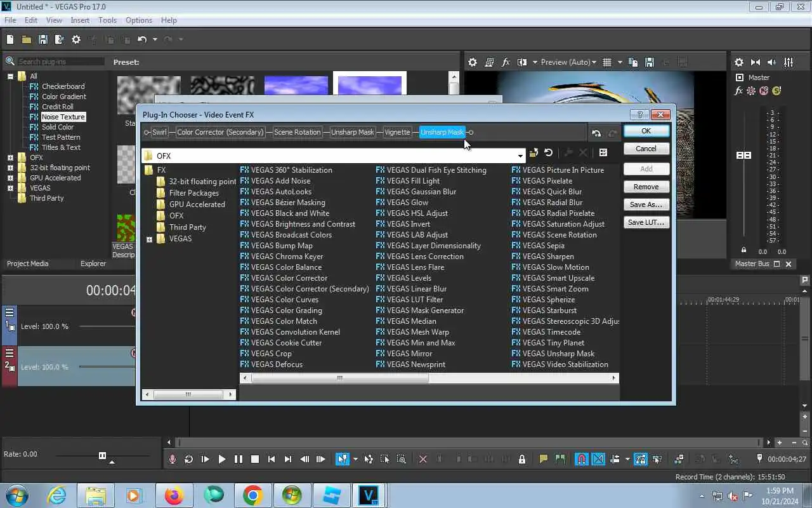The height and width of the screenshot is (508, 812).
Task: Click the Open folder icon in main toolbar
Action: (27, 39)
